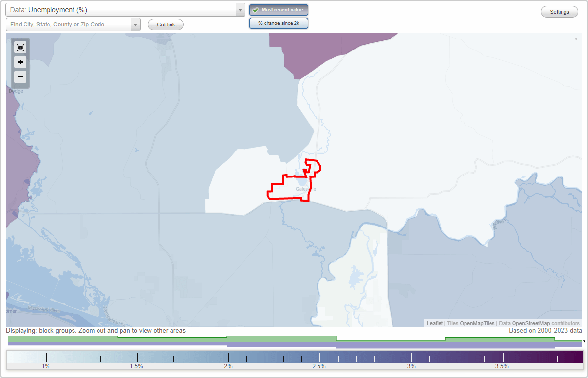The height and width of the screenshot is (378, 588).
Task: Click the 2% mark on the legend gradient
Action: pos(228,358)
